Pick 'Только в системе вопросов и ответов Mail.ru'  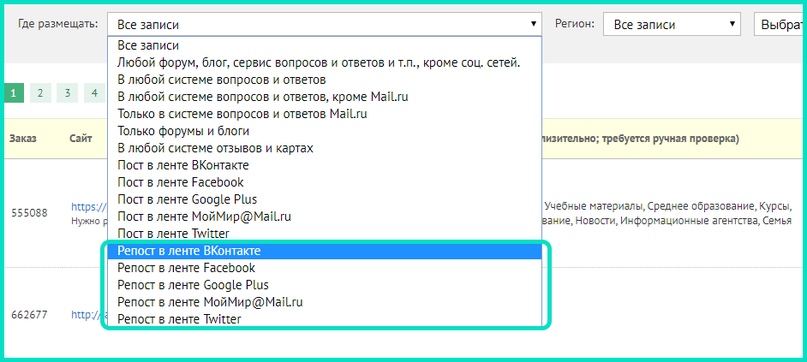coord(324,114)
